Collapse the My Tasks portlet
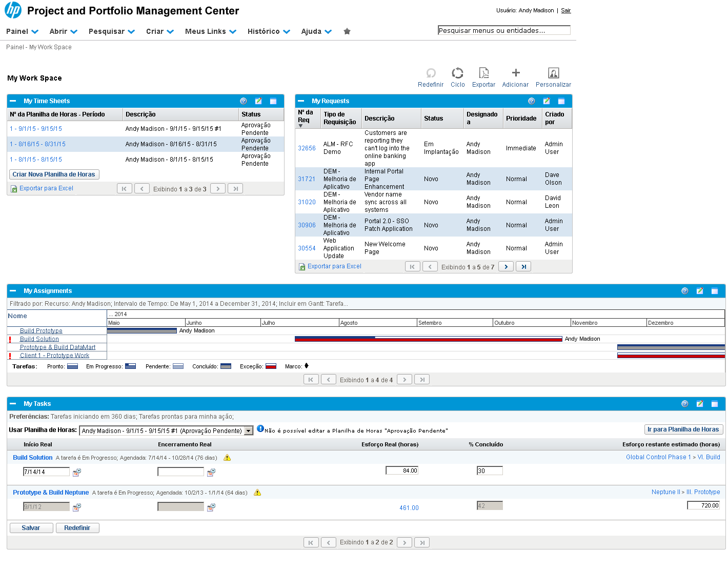This screenshot has width=728, height=588. (x=13, y=404)
